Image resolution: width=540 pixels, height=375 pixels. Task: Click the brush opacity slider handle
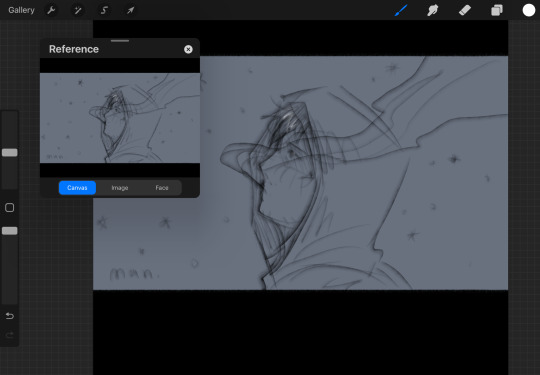pyautogui.click(x=10, y=231)
